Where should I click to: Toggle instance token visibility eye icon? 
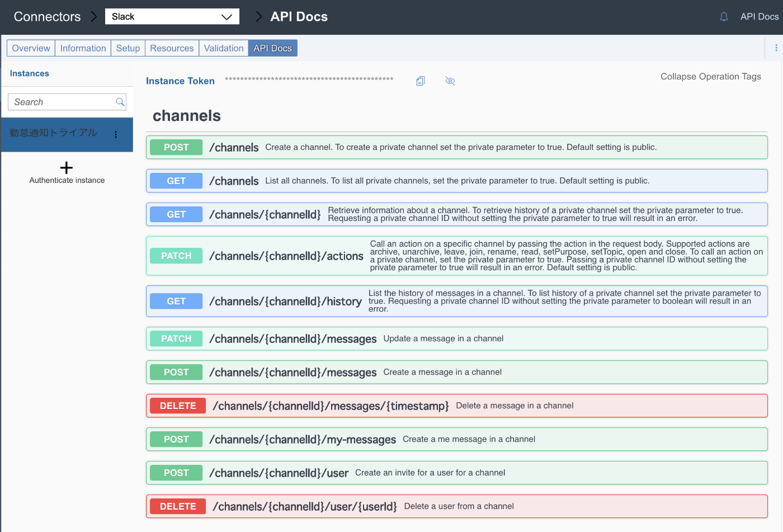[x=450, y=81]
